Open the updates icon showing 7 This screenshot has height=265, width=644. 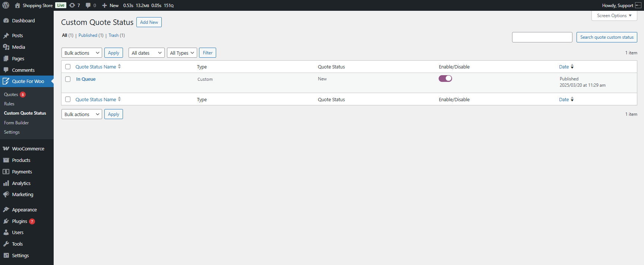(x=72, y=5)
